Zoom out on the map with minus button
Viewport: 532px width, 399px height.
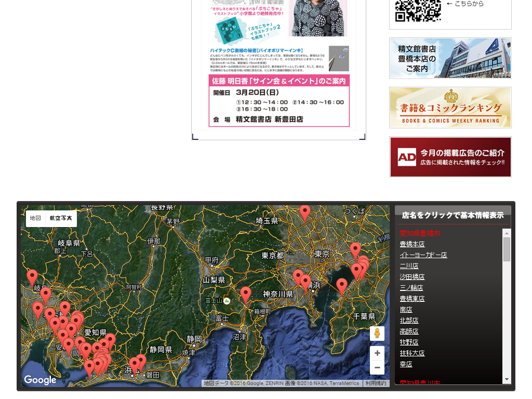(x=377, y=367)
